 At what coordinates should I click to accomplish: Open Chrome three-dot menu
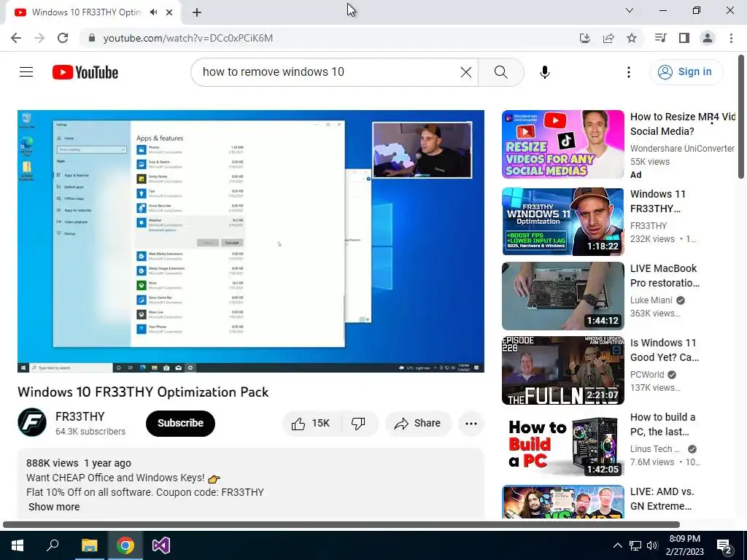click(x=731, y=38)
